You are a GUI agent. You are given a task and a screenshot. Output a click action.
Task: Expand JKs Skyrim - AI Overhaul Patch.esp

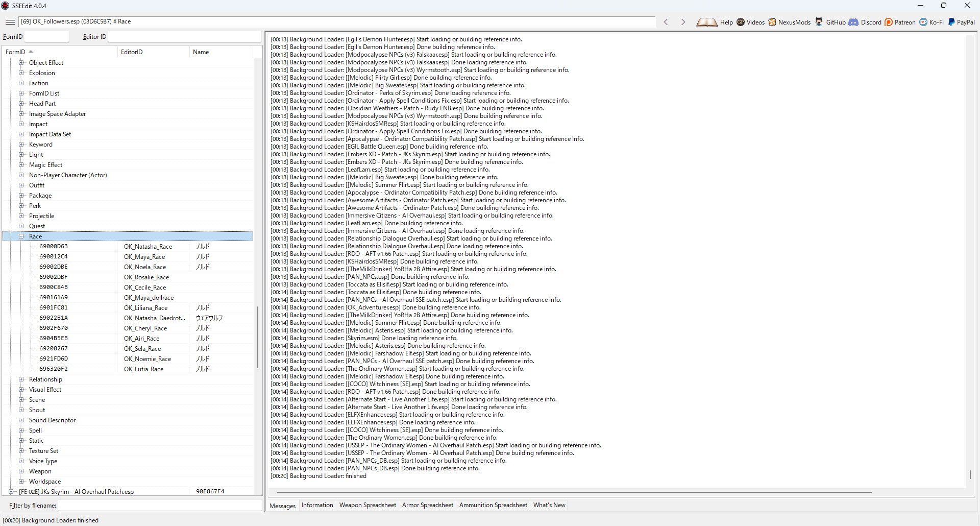11,491
